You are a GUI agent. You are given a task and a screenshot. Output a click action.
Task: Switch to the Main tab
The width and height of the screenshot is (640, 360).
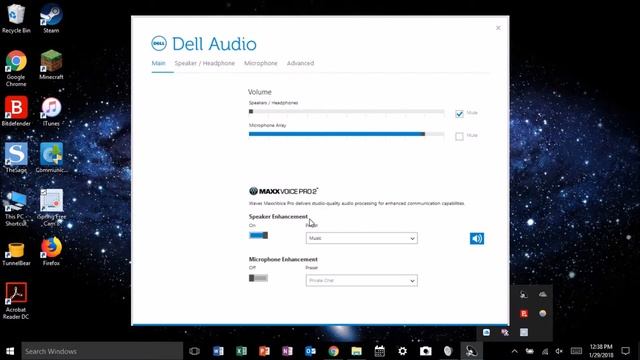158,63
